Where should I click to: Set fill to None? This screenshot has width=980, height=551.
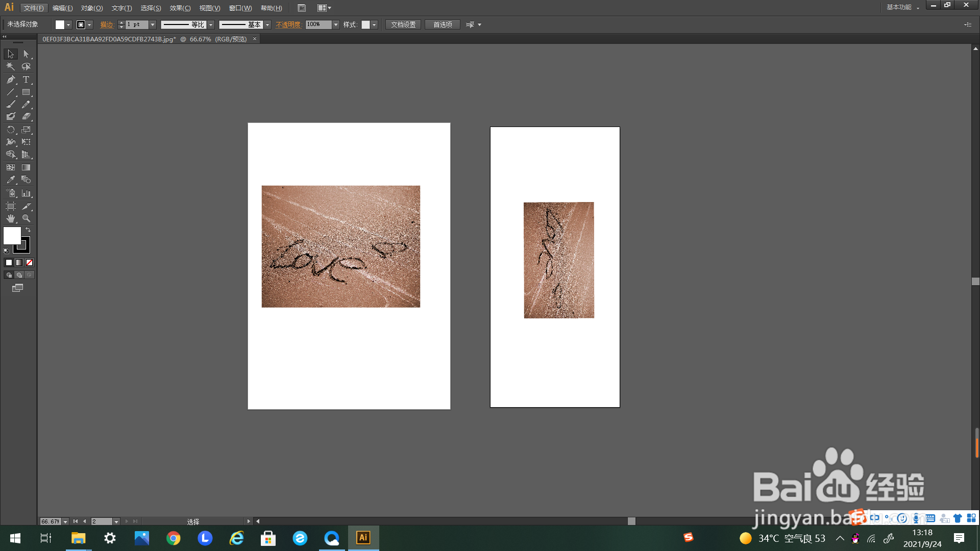coord(29,263)
